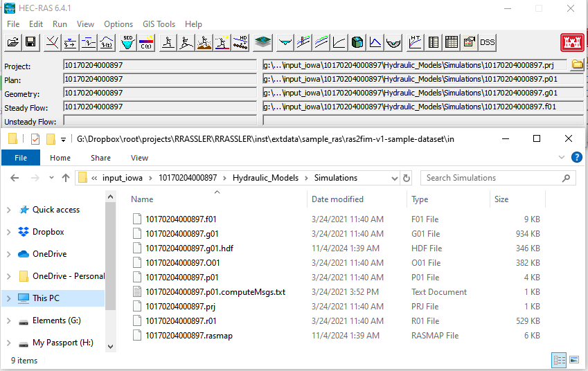This screenshot has height=371, width=588.
Task: Toggle the details view button in status bar
Action: 559,360
